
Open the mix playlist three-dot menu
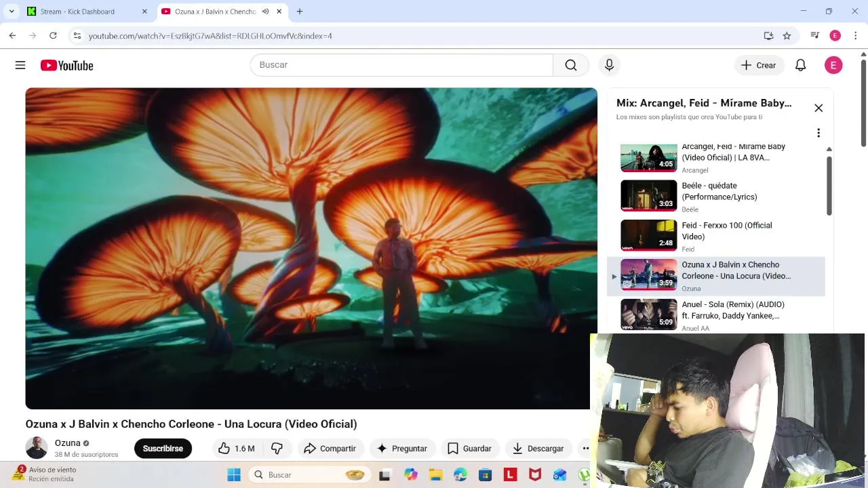click(x=818, y=133)
